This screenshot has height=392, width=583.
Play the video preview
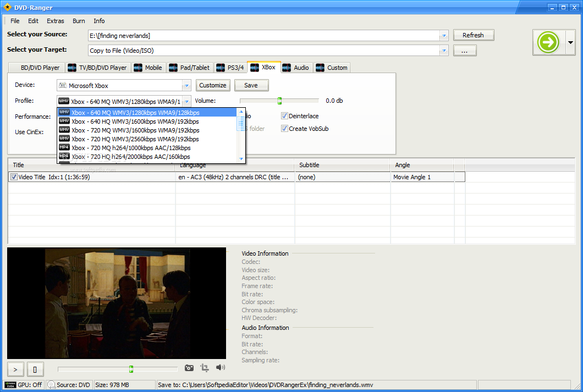pyautogui.click(x=15, y=369)
